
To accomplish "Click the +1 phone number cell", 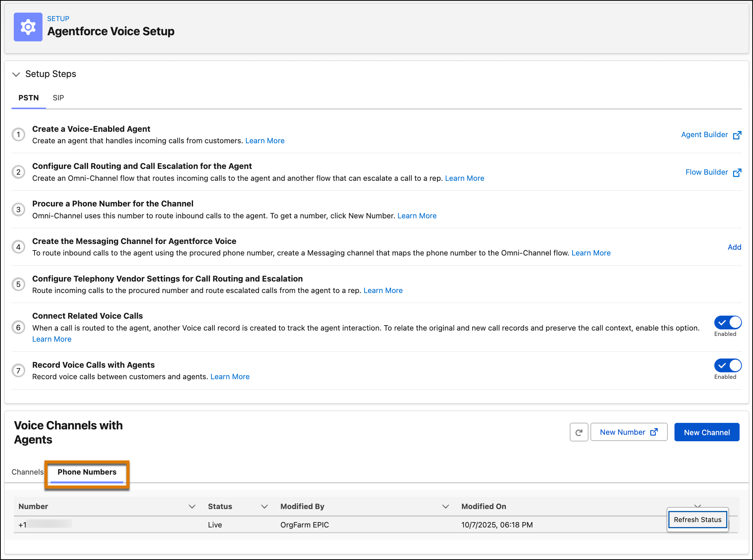I will click(45, 524).
